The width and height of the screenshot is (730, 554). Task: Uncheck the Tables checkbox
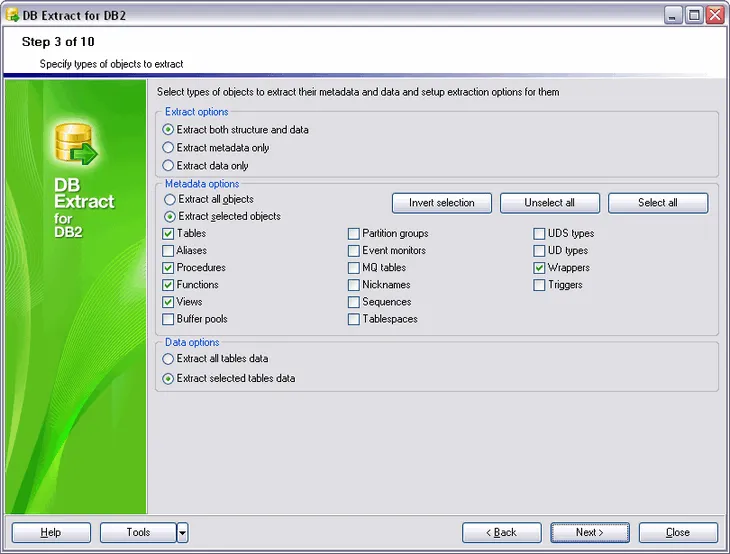coord(168,234)
